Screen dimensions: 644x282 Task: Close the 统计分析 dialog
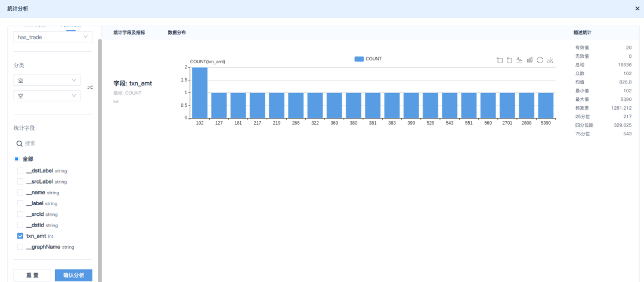637,8
